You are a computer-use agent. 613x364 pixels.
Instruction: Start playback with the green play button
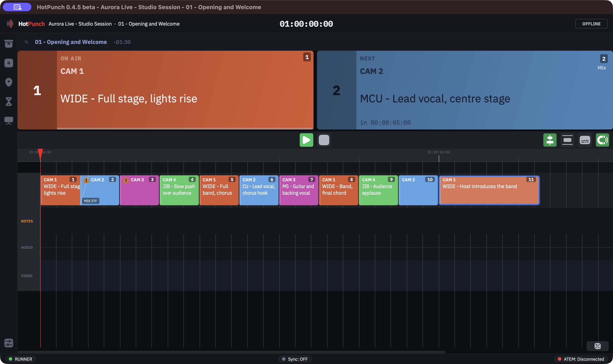(x=306, y=140)
